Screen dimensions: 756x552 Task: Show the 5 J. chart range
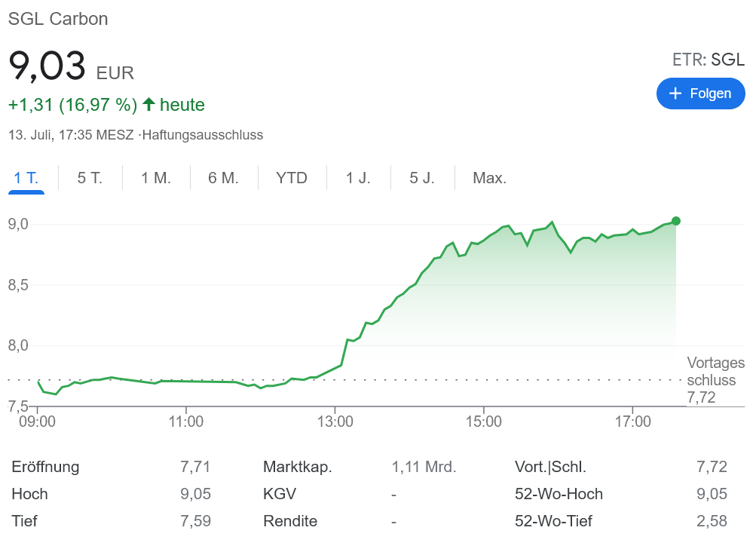422,178
